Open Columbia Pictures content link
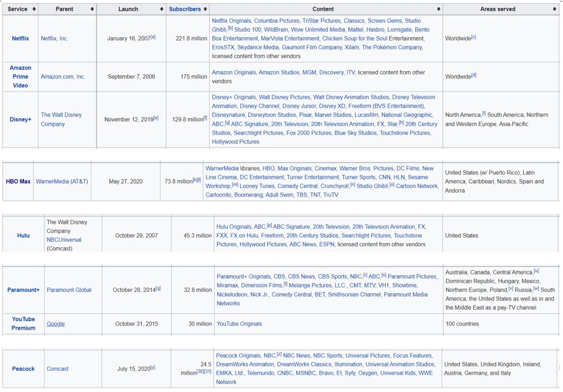 pyautogui.click(x=277, y=21)
